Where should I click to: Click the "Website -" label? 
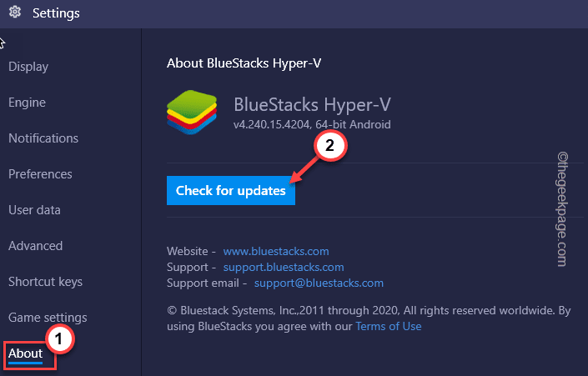(x=191, y=251)
